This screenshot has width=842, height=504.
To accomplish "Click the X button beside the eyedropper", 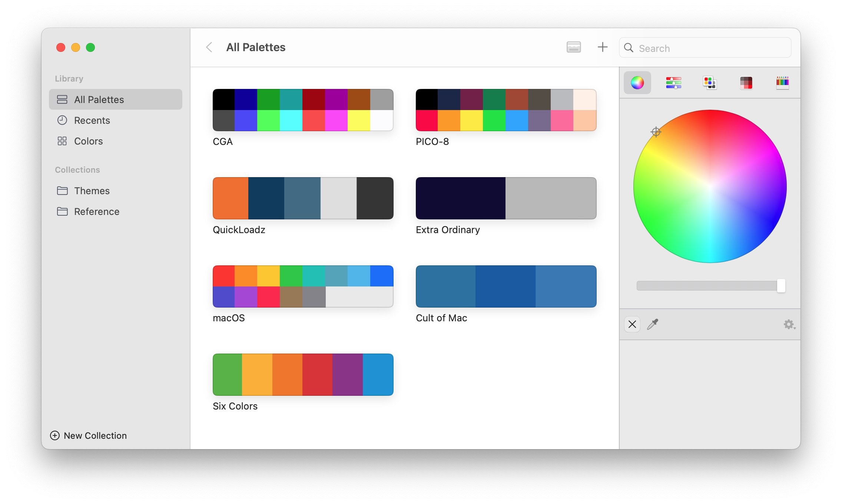I will pos(632,324).
